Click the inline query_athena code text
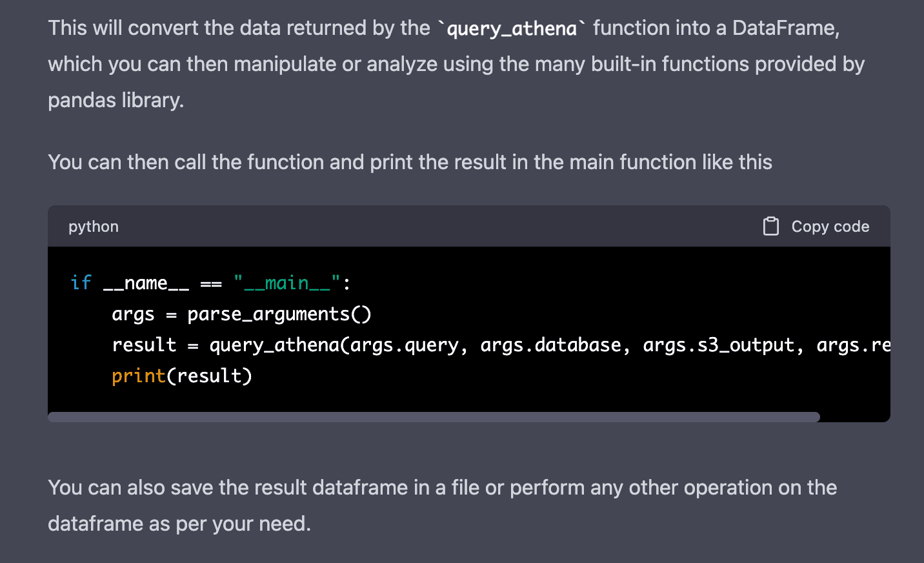The width and height of the screenshot is (924, 563). click(511, 28)
